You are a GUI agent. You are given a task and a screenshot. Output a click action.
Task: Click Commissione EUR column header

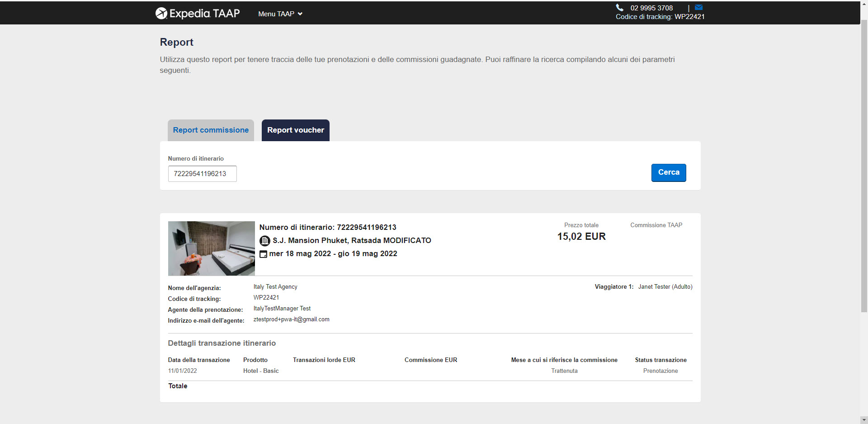[x=431, y=360]
